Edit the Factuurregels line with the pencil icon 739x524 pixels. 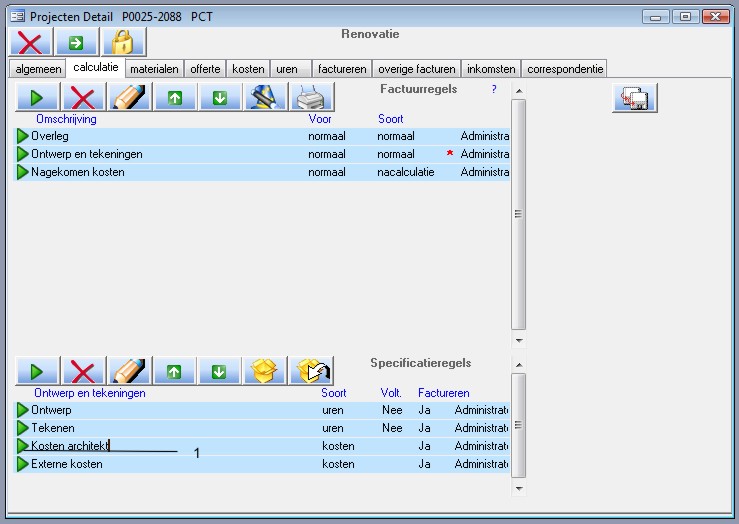129,97
